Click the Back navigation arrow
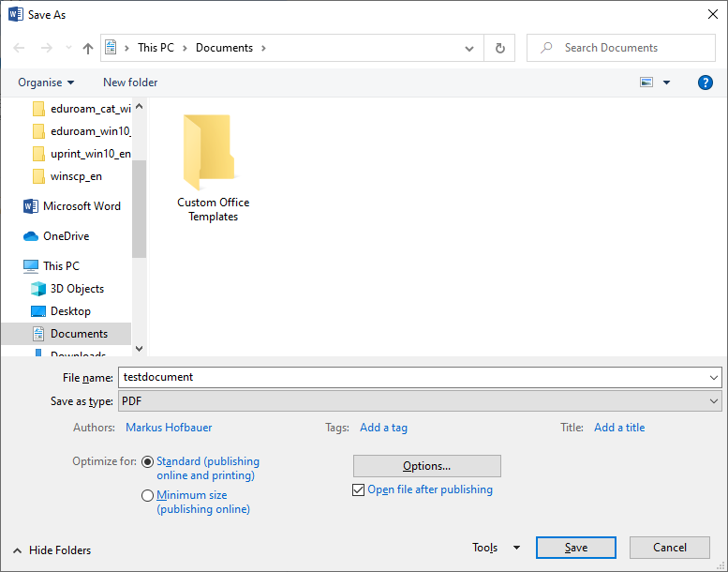This screenshot has height=572, width=728. point(21,48)
